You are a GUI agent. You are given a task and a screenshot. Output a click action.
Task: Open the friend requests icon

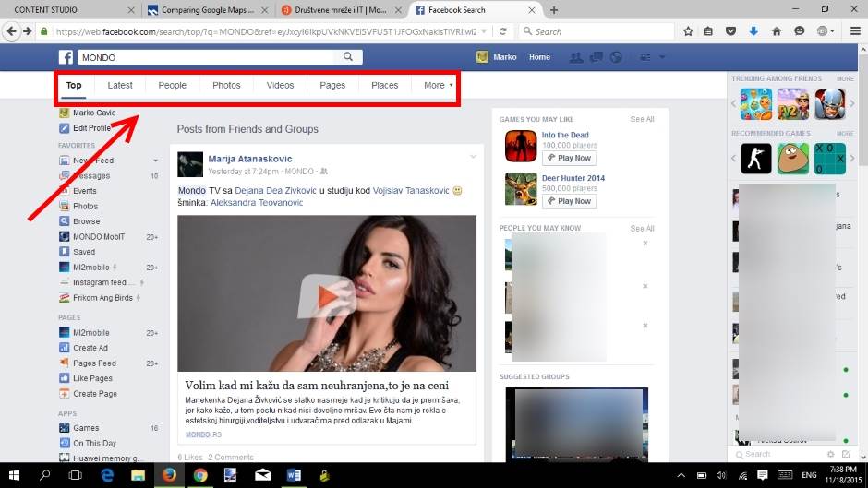(x=576, y=57)
